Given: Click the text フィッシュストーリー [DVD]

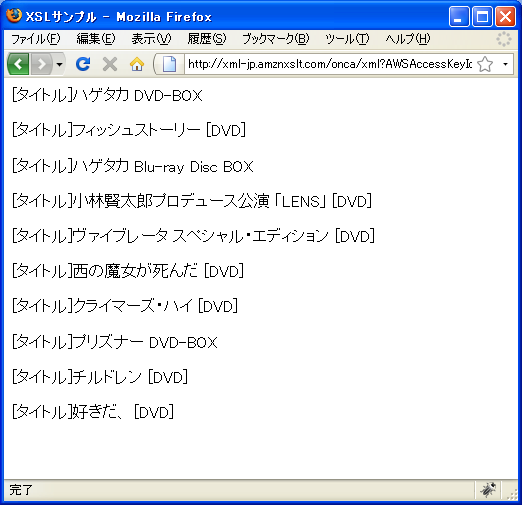Looking at the screenshot, I should click(159, 130).
